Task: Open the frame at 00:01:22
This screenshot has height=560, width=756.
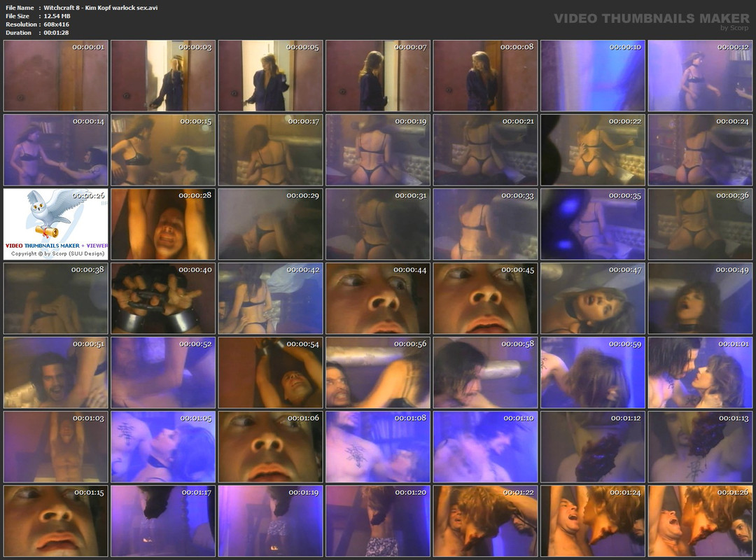Action: tap(486, 521)
